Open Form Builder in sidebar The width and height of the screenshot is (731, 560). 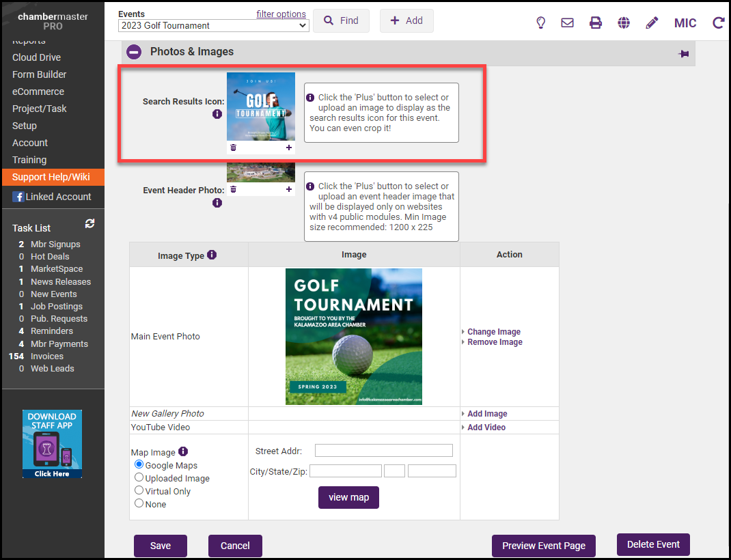pyautogui.click(x=39, y=74)
